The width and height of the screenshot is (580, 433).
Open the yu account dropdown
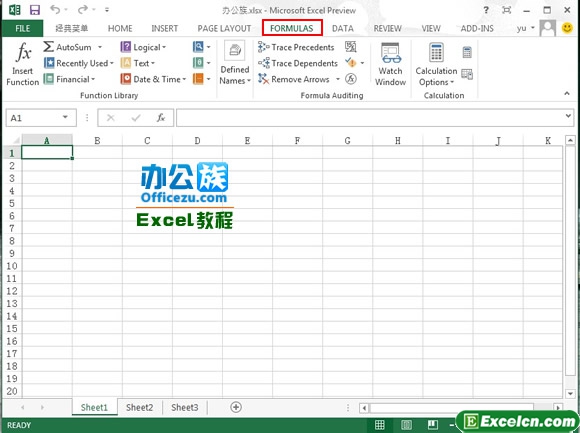click(526, 28)
